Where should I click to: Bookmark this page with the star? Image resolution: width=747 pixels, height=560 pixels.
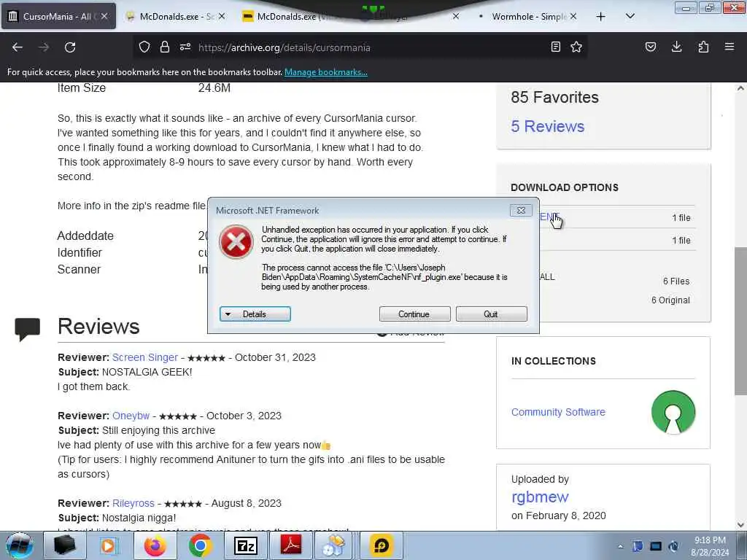(x=576, y=47)
